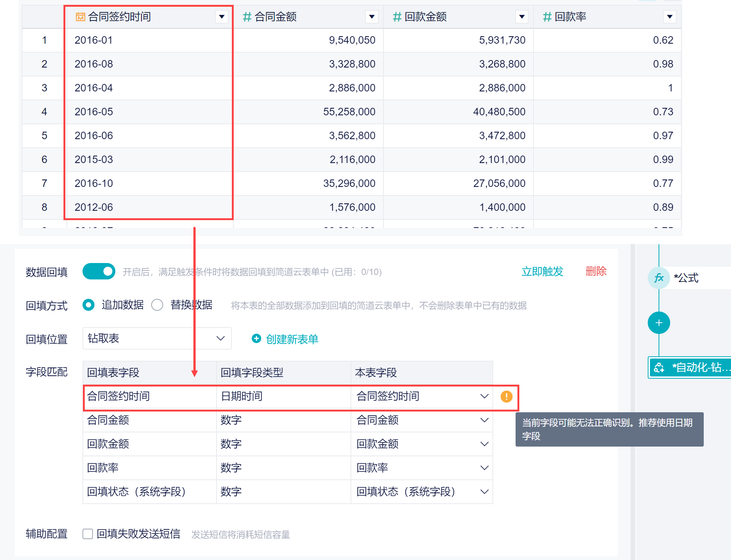731x560 pixels.
Task: Open the 合同金额 column header dropdown arrow
Action: (x=371, y=17)
